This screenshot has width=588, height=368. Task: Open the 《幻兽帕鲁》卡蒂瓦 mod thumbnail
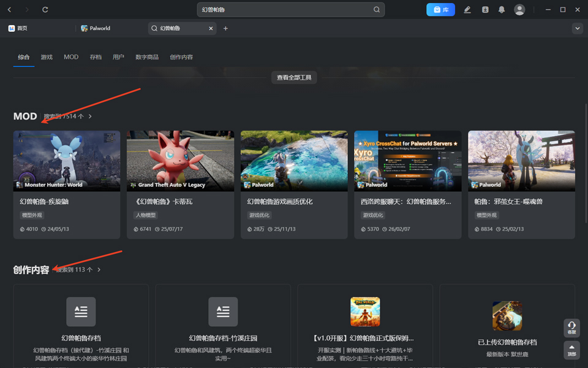coord(180,161)
